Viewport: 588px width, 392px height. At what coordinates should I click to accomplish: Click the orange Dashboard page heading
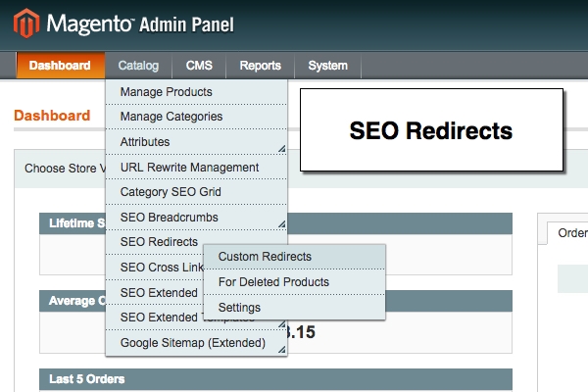pos(52,116)
